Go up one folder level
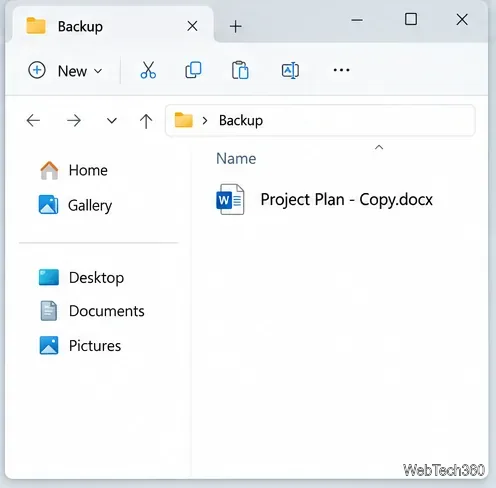496x488 pixels. (146, 121)
